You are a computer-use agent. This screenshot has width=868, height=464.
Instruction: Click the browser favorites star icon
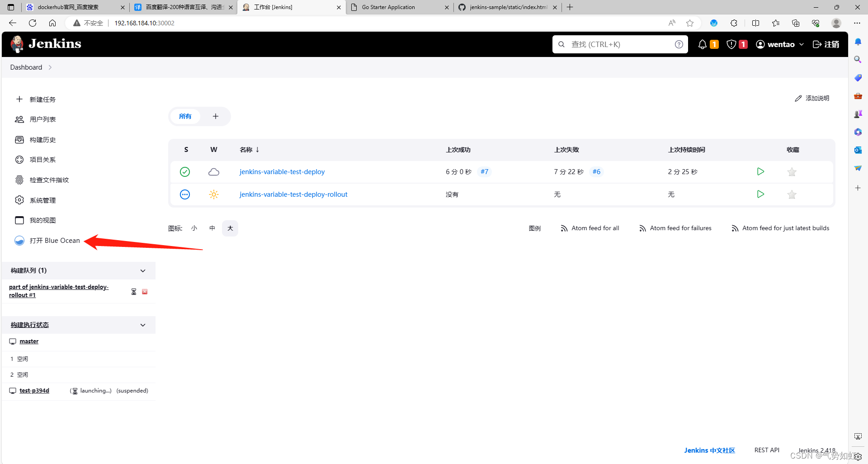coord(690,23)
